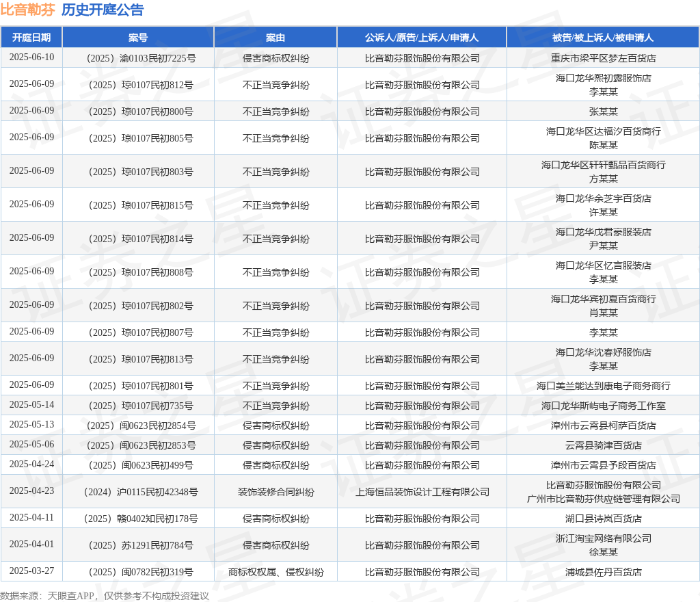Click the 数据来源 天眼查APP footer note
The height and width of the screenshot is (602, 700).
click(105, 596)
